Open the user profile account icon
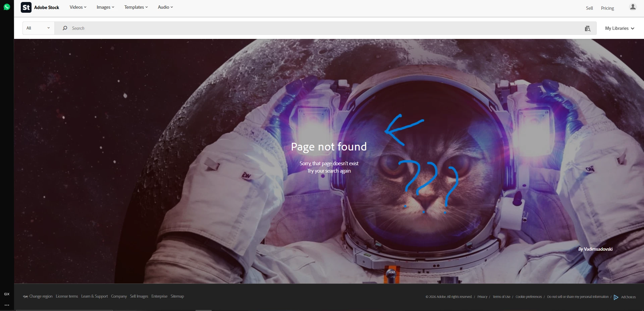Viewport: 644px width, 311px height. coord(633,7)
